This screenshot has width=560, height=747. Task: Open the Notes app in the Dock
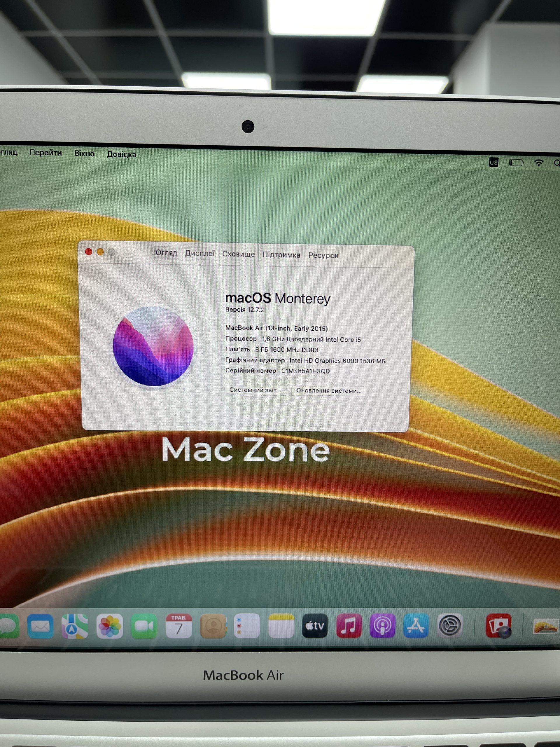click(281, 626)
